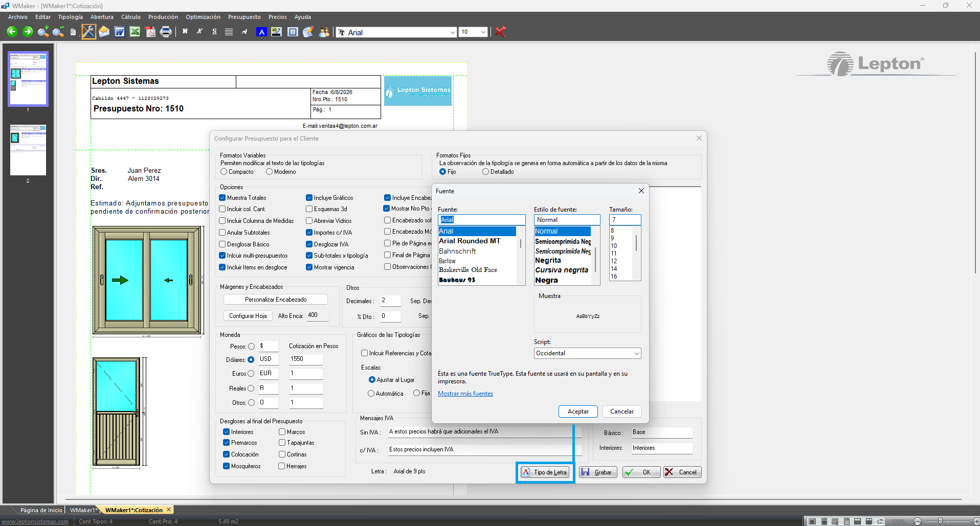This screenshot has height=526, width=980.
Task: Click the first page layout icon in status bar
Action: pyautogui.click(x=812, y=521)
